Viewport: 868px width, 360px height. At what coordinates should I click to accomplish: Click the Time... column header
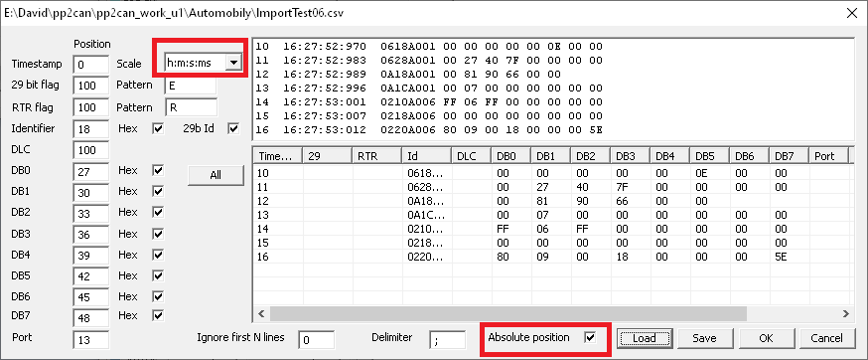pyautogui.click(x=278, y=156)
